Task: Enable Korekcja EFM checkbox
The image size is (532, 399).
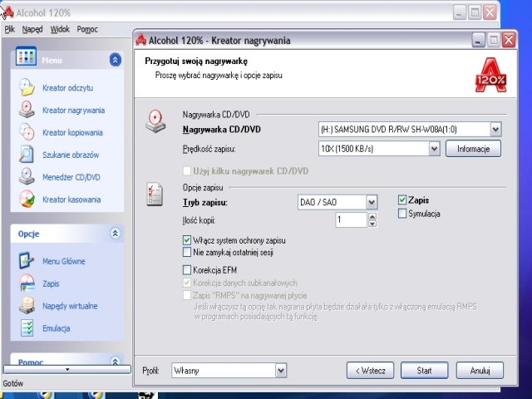Action: 186,270
